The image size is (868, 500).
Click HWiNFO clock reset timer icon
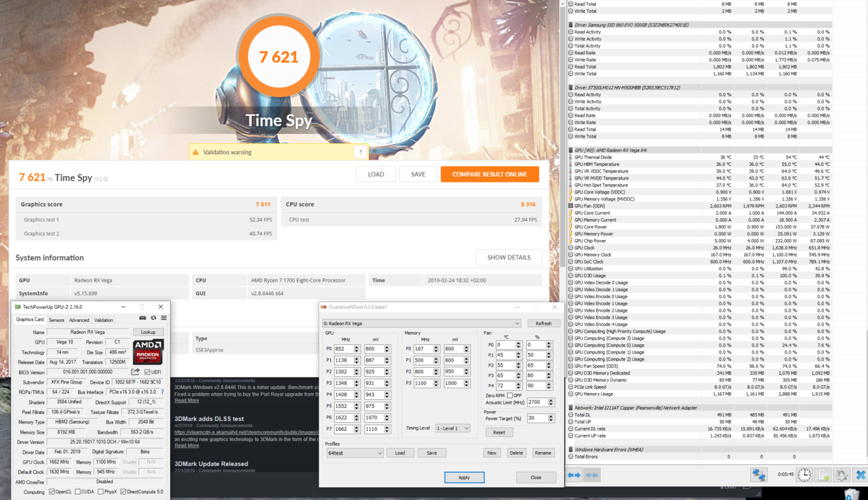point(804,475)
